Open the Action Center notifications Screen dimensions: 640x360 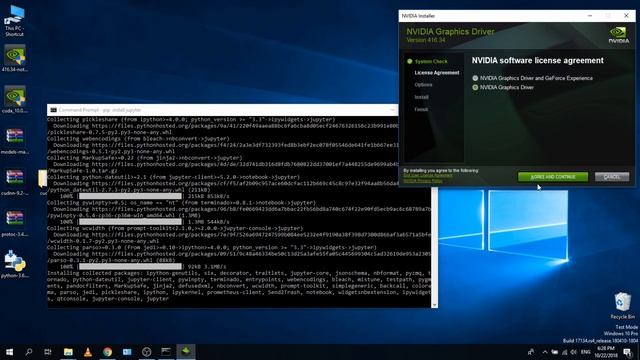point(628,352)
